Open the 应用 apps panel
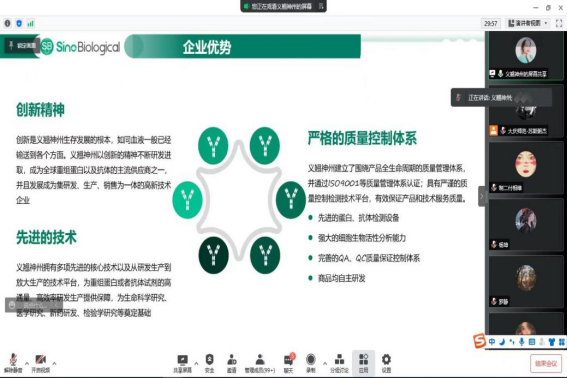 (x=363, y=363)
